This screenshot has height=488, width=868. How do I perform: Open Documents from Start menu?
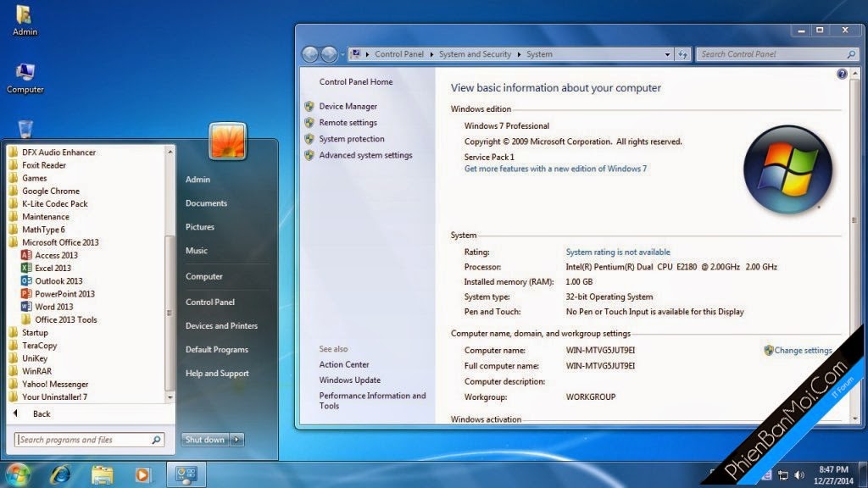(x=206, y=203)
